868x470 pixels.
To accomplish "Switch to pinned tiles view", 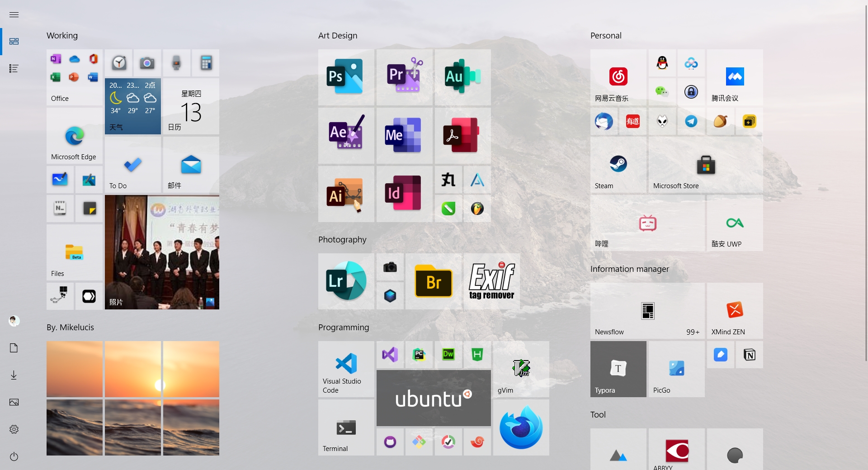I will click(x=14, y=42).
